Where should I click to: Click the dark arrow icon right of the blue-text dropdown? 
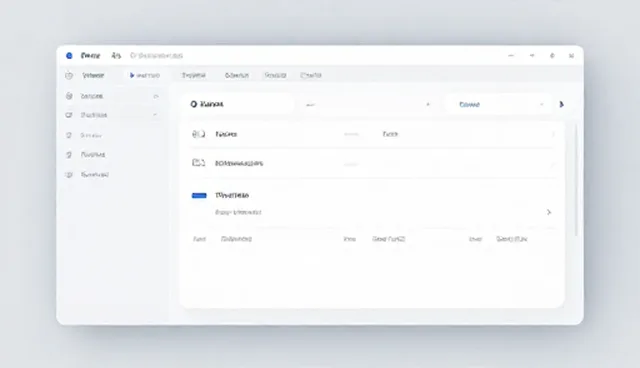(x=562, y=104)
